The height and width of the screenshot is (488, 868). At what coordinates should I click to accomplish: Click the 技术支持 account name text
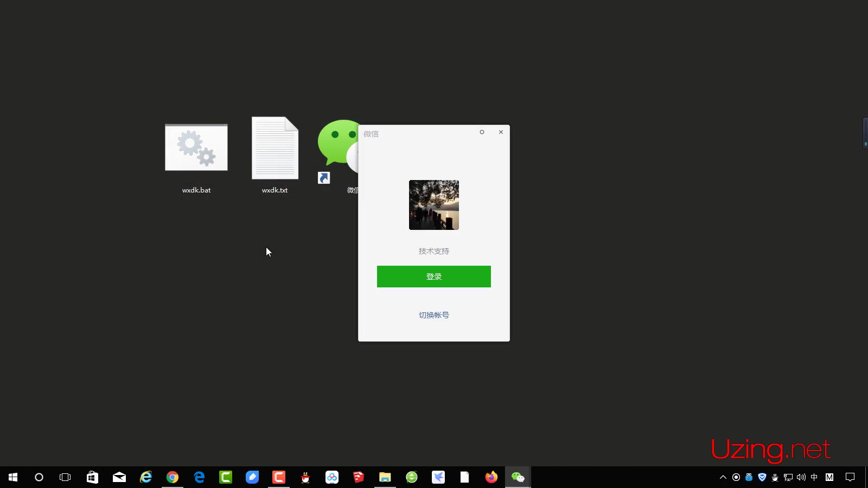tap(434, 251)
